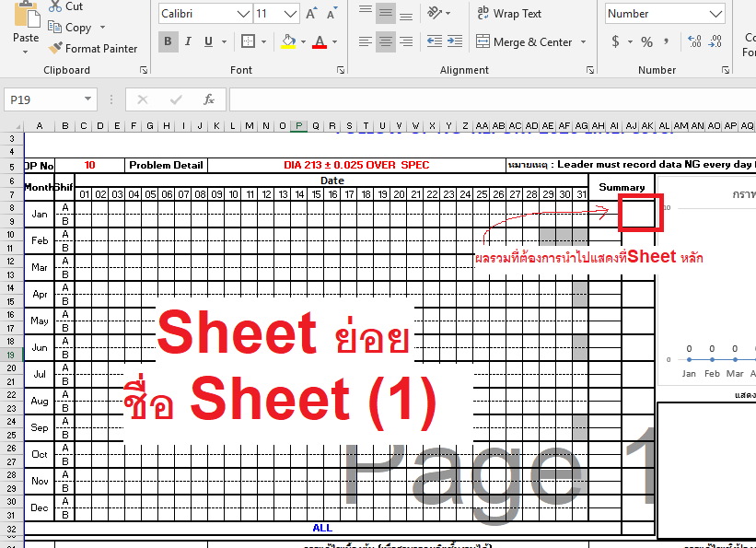Click the Insert Function fx button
Screen dimensions: 756x548
208,99
